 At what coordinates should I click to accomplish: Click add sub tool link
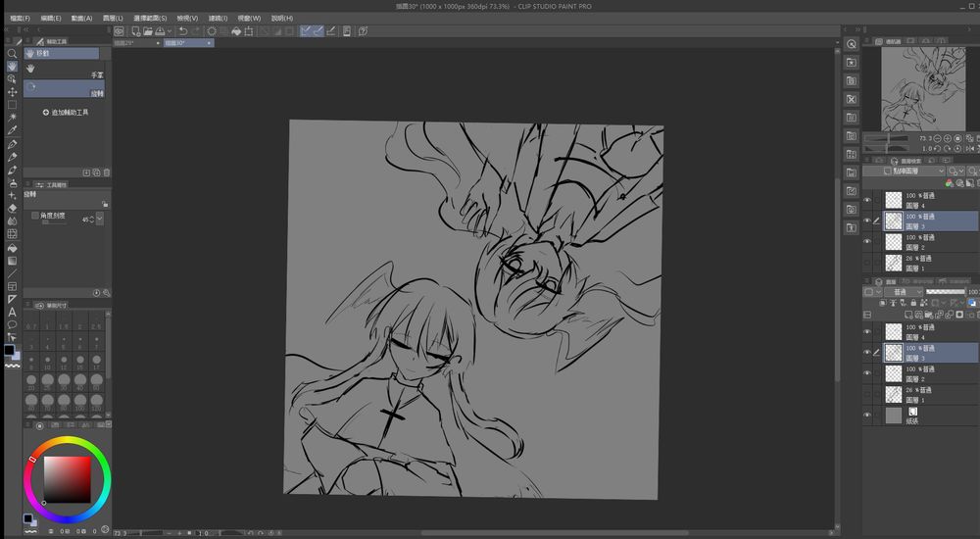(x=66, y=113)
